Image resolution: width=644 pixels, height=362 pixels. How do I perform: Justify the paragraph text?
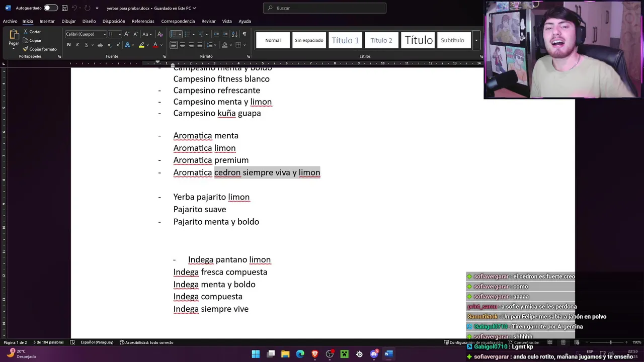[200, 45]
